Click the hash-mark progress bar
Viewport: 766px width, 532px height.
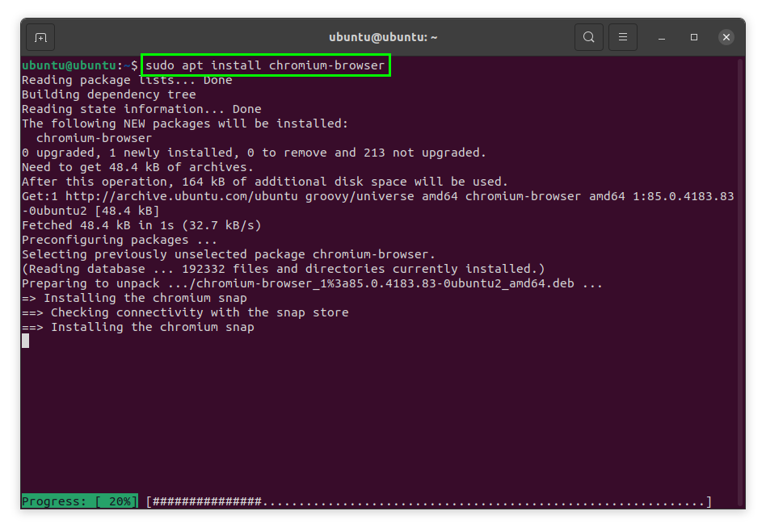428,501
